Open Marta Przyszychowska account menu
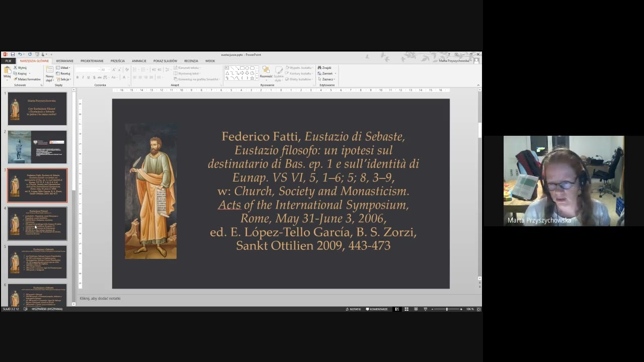Screen dimensions: 644x362 (x=456, y=61)
